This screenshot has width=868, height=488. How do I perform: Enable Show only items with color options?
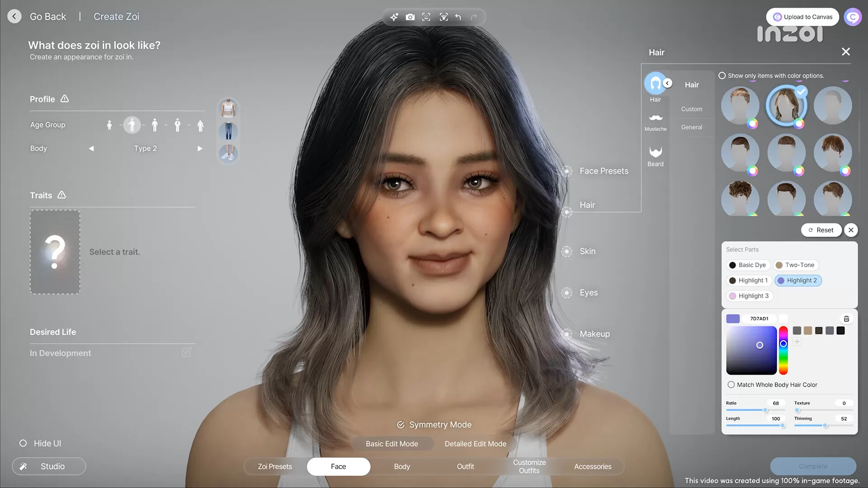(722, 75)
